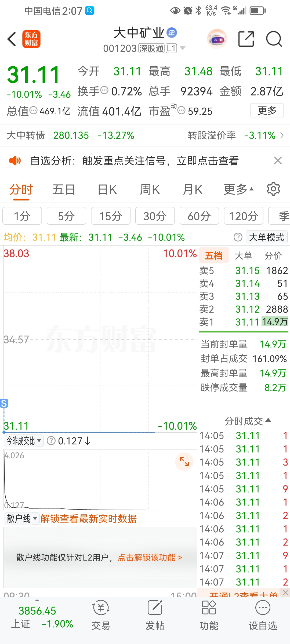Tap the 深股通 tag label
The height and width of the screenshot is (644, 290).
[x=151, y=48]
